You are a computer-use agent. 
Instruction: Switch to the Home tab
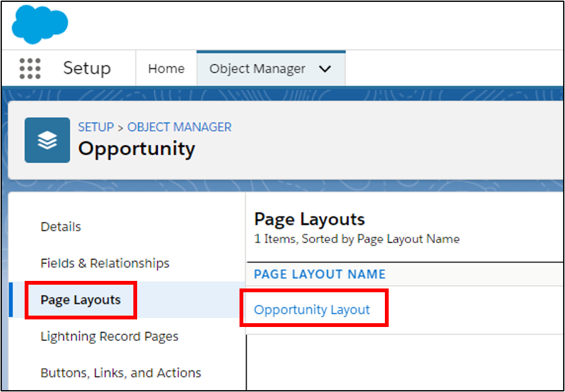click(x=166, y=68)
